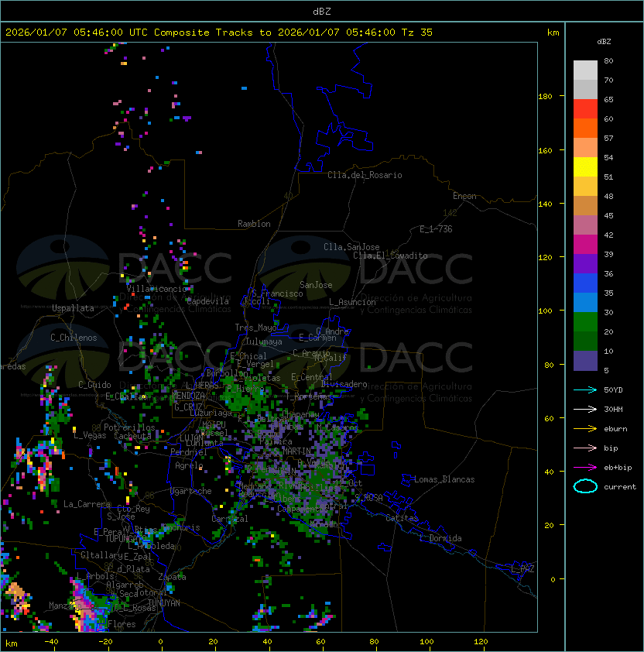
Task: Click the slate purple 10 dBZ color swatch
Action: coord(585,360)
